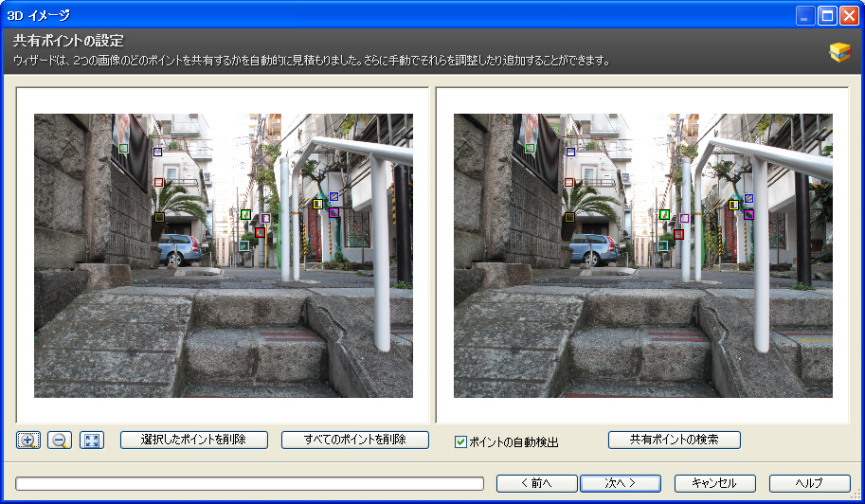865x504 pixels.
Task: Open help with the ヘルプ button
Action: click(809, 483)
